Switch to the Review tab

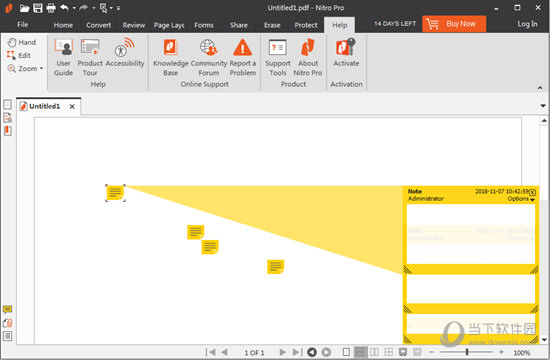coord(134,25)
